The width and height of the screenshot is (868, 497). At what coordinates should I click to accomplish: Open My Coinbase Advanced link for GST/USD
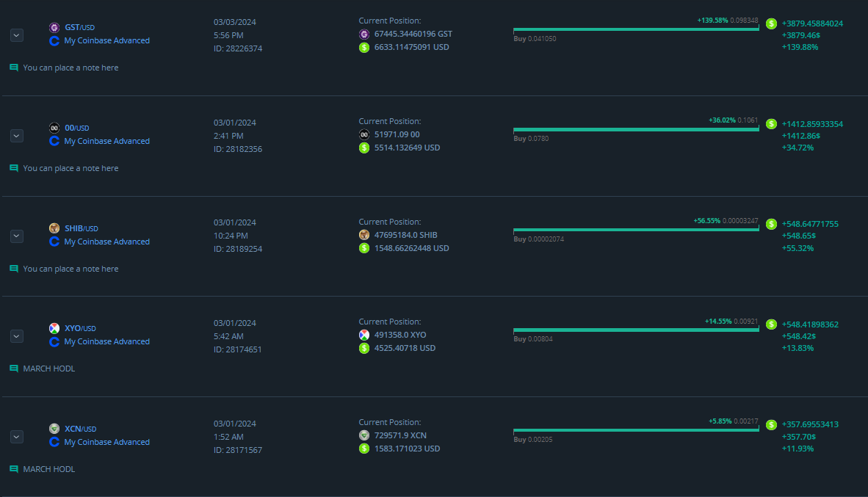(106, 41)
